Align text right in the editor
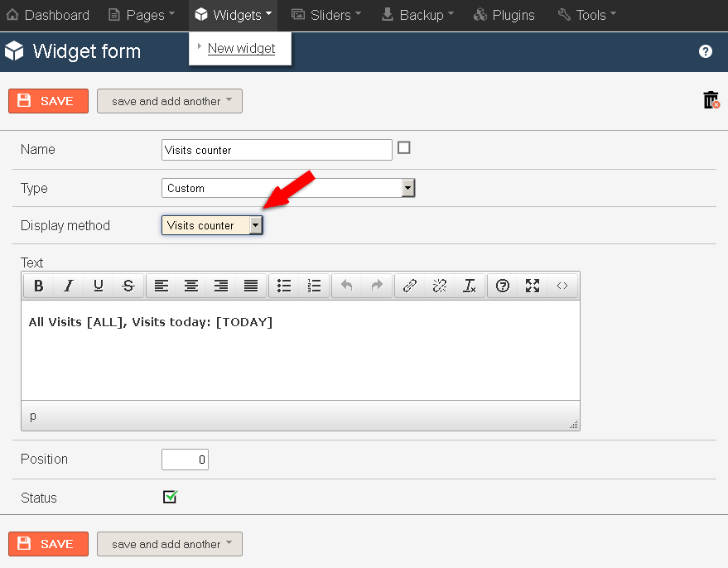This screenshot has height=568, width=728. click(x=221, y=286)
